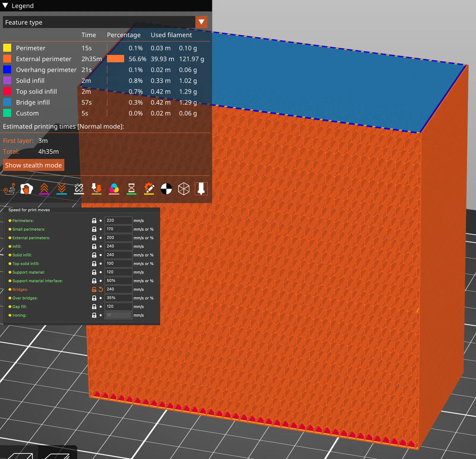This screenshot has height=459, width=476.
Task: Click the orange External perimeter swatch
Action: click(7, 59)
